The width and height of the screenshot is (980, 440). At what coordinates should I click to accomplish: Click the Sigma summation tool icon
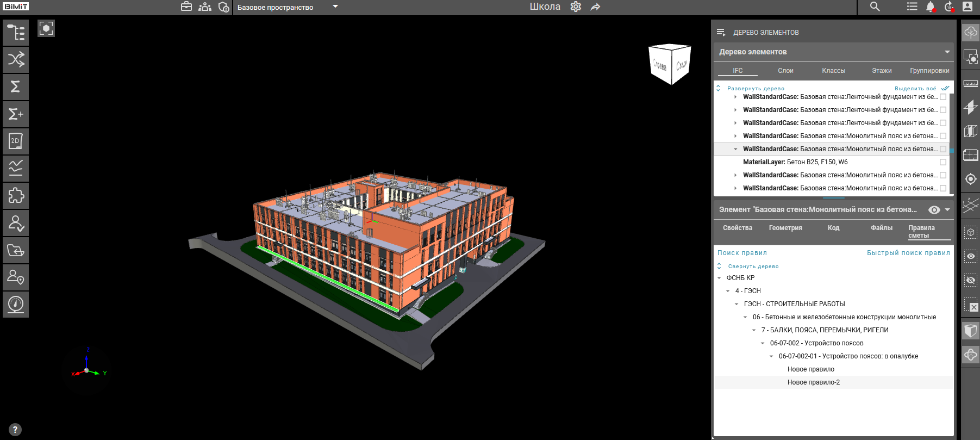click(16, 87)
